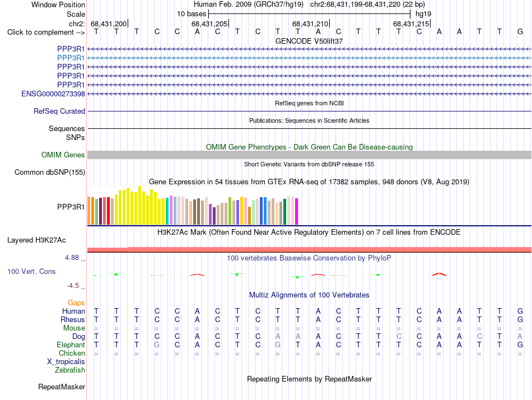
Task: Open the Layered H3K27Ac track label
Action: pyautogui.click(x=36, y=240)
